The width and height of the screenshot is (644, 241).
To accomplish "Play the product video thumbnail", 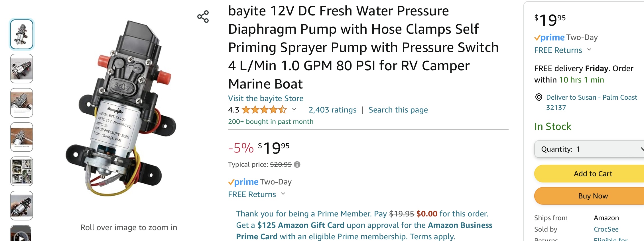I will tap(21, 235).
